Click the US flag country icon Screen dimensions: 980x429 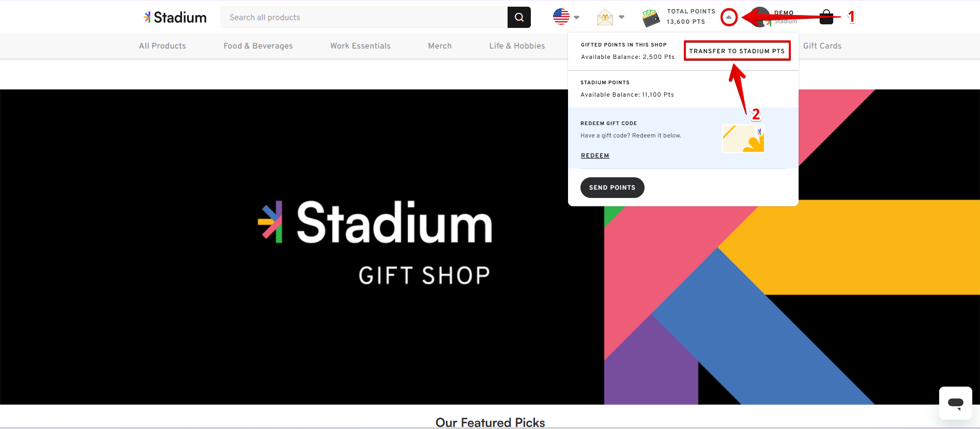[561, 17]
